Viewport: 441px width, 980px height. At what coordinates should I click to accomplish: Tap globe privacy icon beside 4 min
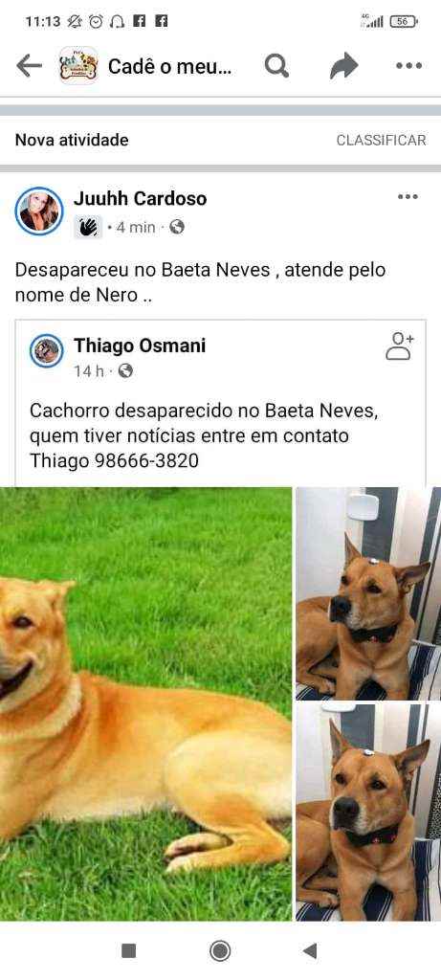pos(177,227)
